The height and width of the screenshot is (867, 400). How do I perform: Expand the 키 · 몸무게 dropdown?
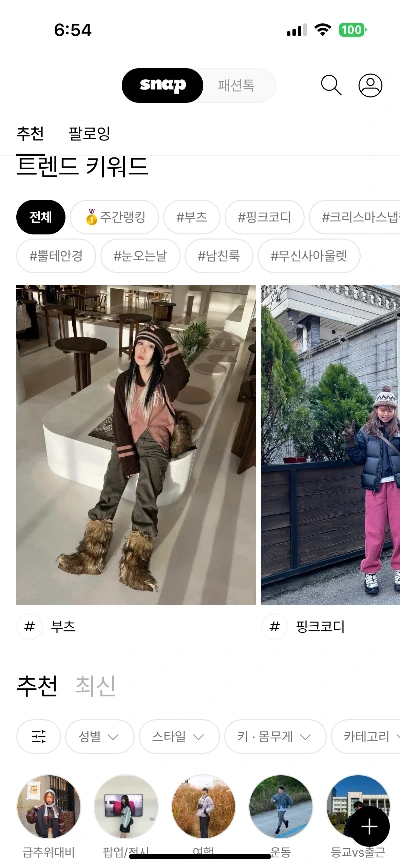click(275, 737)
